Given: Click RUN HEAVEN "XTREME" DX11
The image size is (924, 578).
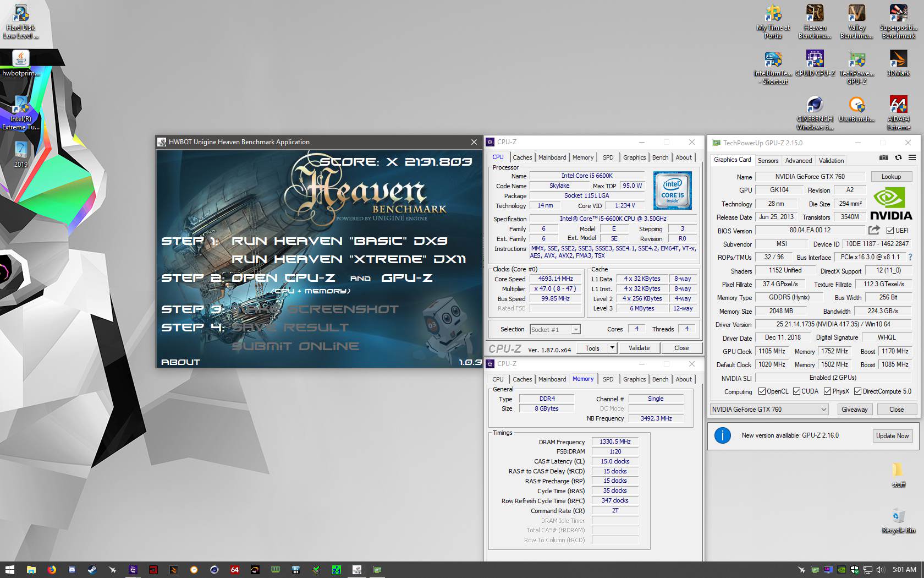Looking at the screenshot, I should point(349,259).
